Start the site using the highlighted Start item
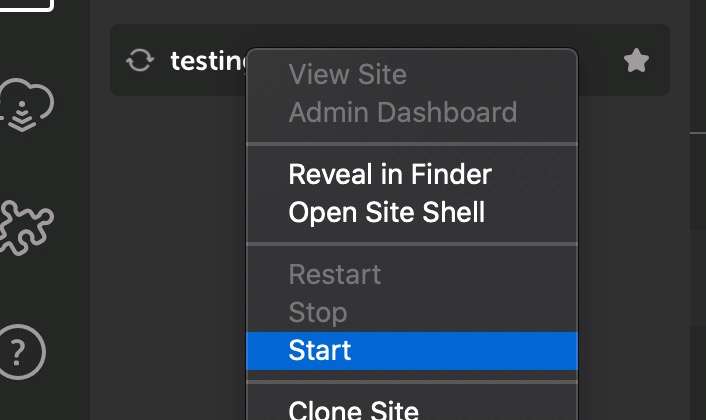The image size is (706, 420). click(412, 351)
